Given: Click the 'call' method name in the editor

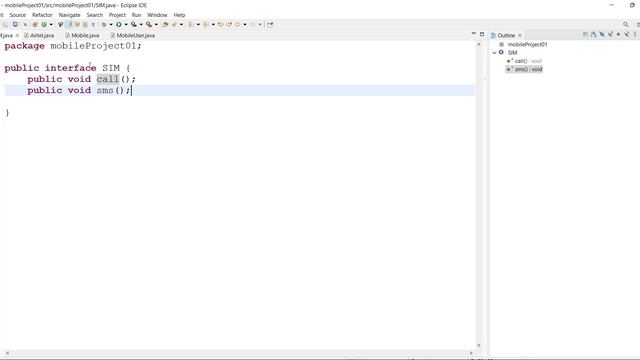Looking at the screenshot, I should coord(108,79).
